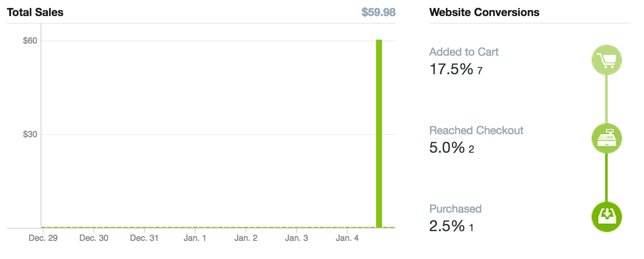
Task: Select the Total Sales heading
Action: pos(35,13)
